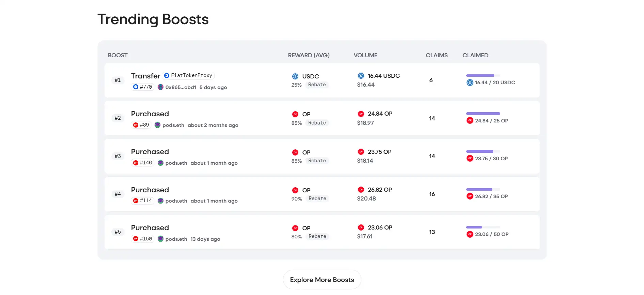Click the USDC icon beside 16.44 / 20 USDC
The width and height of the screenshot is (644, 295).
[470, 83]
